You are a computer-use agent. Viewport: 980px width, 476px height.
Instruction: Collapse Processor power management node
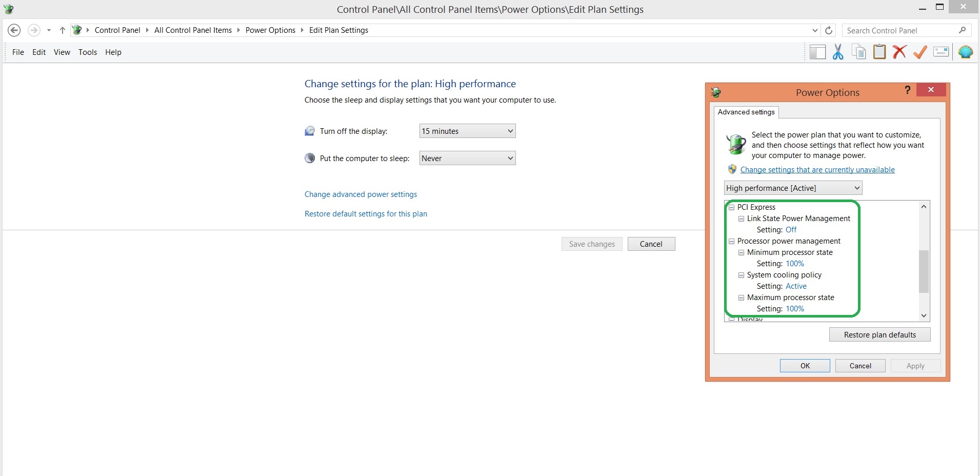coord(731,241)
